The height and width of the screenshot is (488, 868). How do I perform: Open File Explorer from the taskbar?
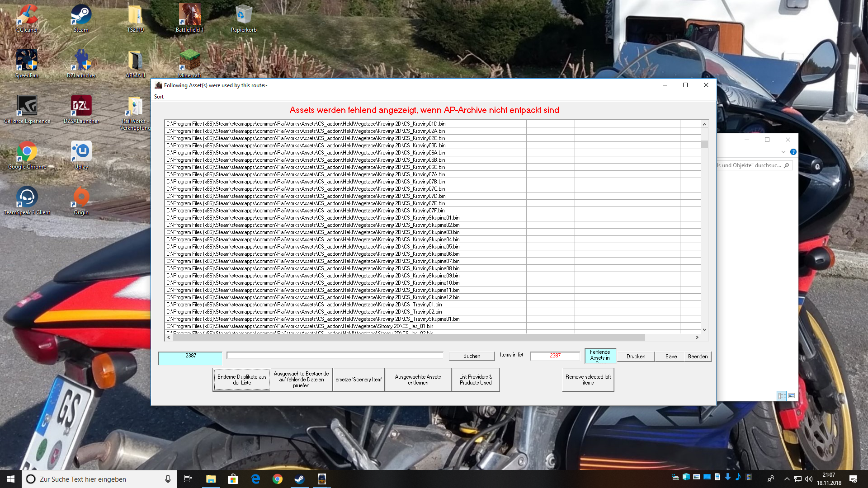pyautogui.click(x=211, y=479)
